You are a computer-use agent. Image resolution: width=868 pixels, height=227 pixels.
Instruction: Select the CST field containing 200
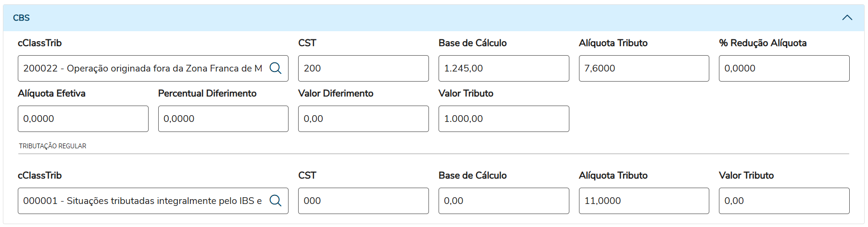363,68
